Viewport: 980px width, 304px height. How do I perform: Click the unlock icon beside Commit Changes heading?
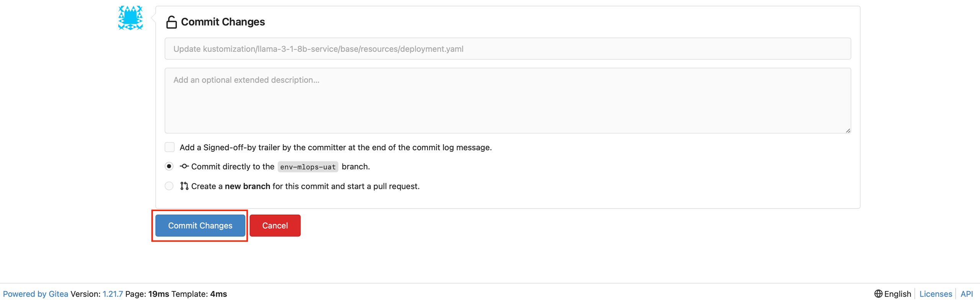click(x=171, y=22)
